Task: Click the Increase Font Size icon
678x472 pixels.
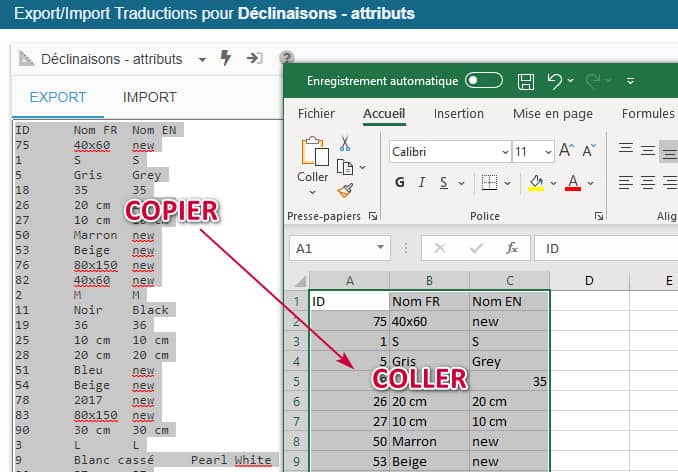Action: click(566, 151)
